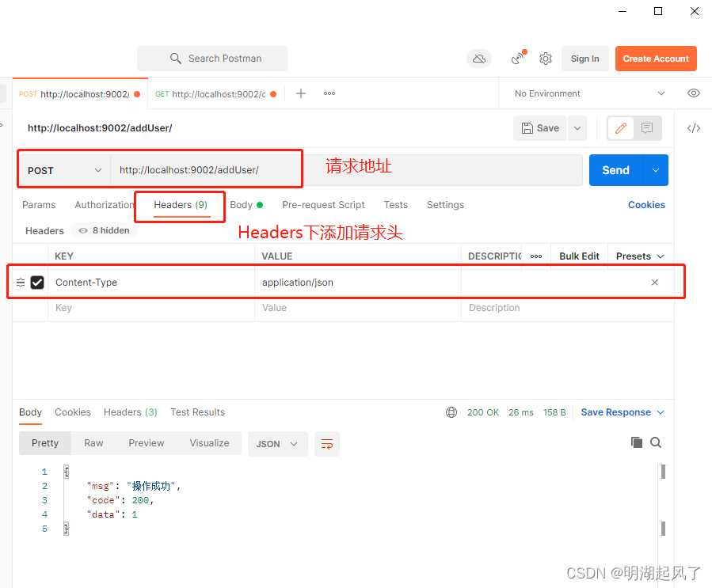
Task: Open the header column options three dots
Action: [x=536, y=256]
